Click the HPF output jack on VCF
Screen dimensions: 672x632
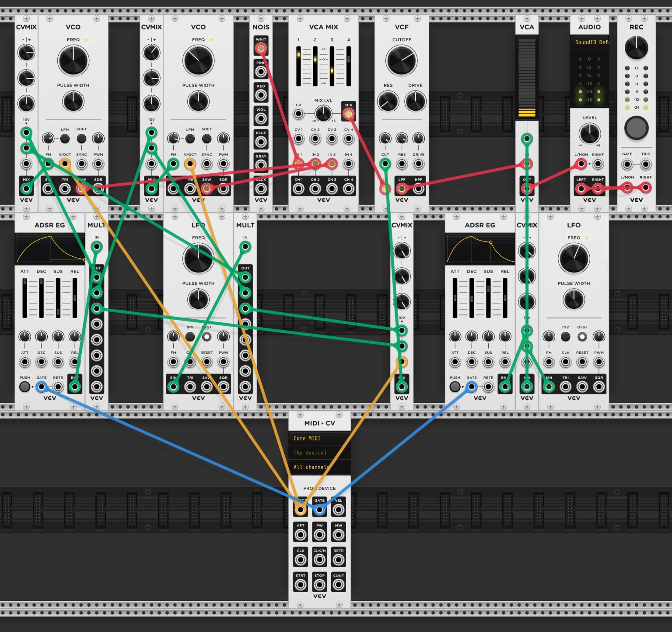pos(419,189)
